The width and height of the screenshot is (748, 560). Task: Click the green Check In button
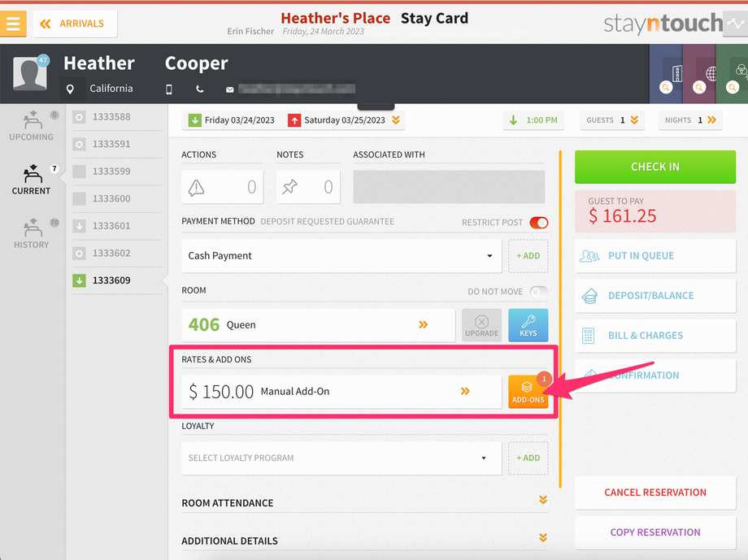pos(655,167)
